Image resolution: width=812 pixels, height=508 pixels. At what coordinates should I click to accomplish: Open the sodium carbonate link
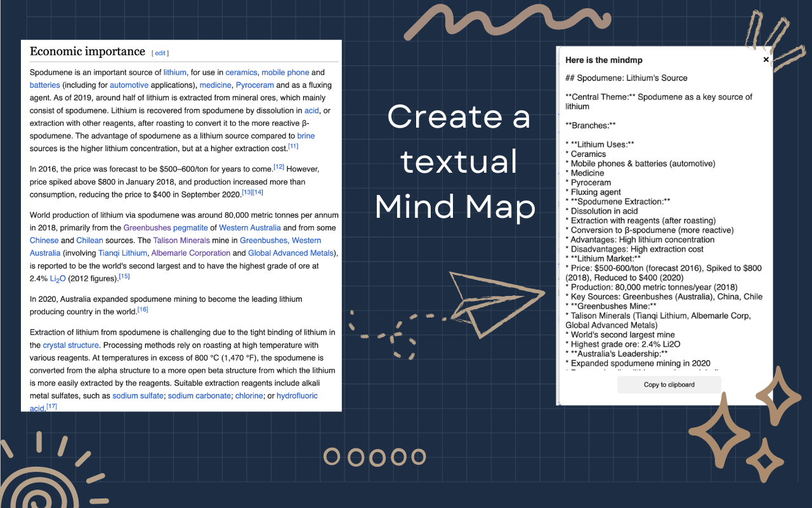[x=199, y=396]
